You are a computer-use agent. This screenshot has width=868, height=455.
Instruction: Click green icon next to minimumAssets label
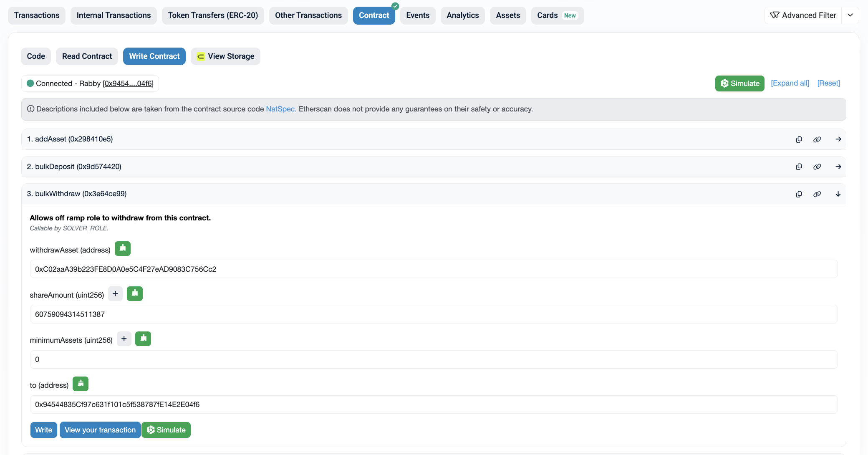tap(143, 339)
